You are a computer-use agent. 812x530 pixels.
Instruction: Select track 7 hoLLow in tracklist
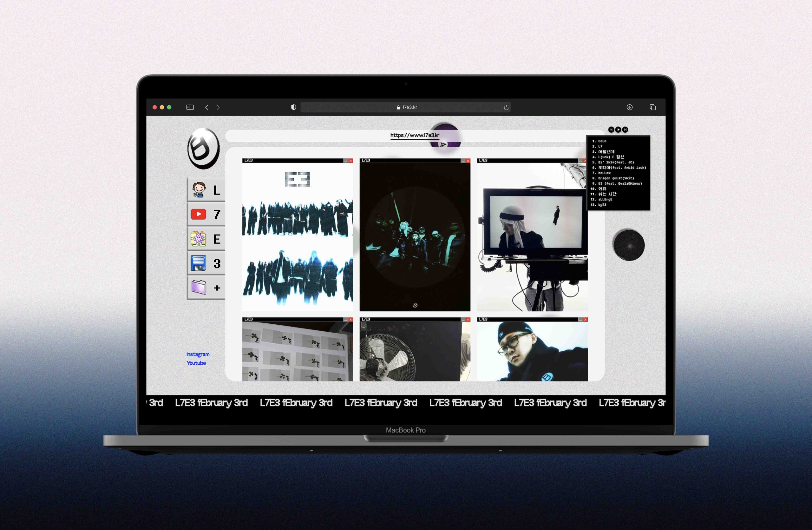[604, 173]
